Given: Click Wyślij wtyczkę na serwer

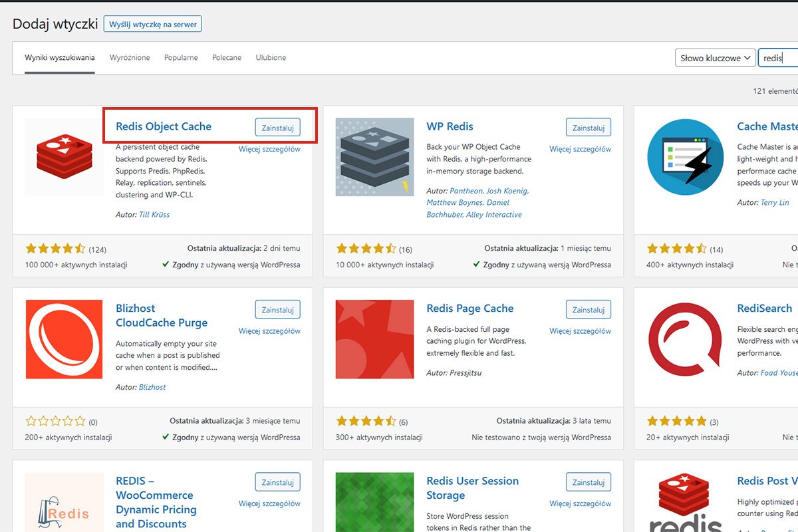Looking at the screenshot, I should 152,23.
